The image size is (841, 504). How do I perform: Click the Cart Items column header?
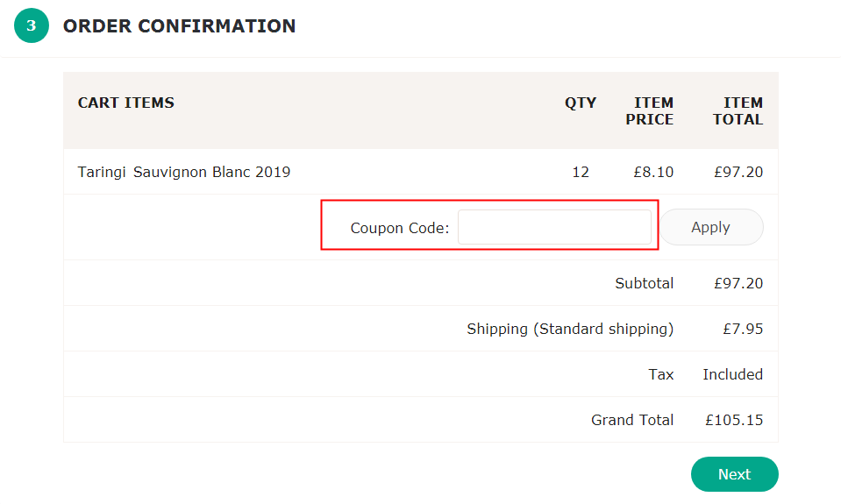pyautogui.click(x=126, y=103)
